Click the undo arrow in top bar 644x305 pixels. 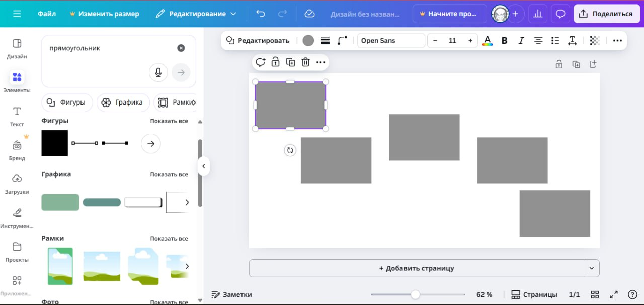point(260,14)
